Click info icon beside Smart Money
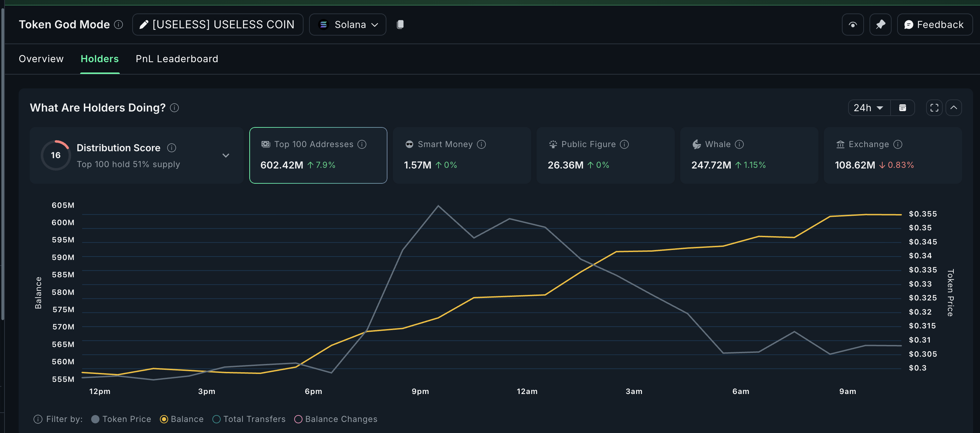 point(481,144)
